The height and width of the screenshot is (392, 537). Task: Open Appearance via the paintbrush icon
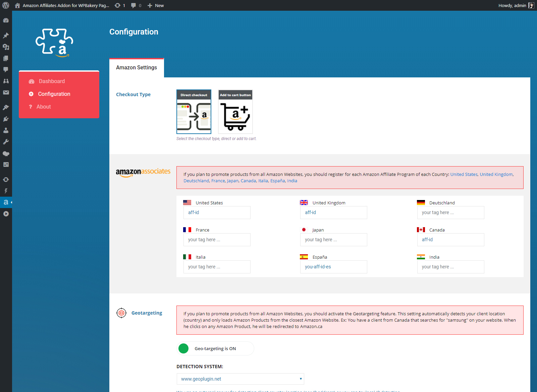[x=6, y=108]
